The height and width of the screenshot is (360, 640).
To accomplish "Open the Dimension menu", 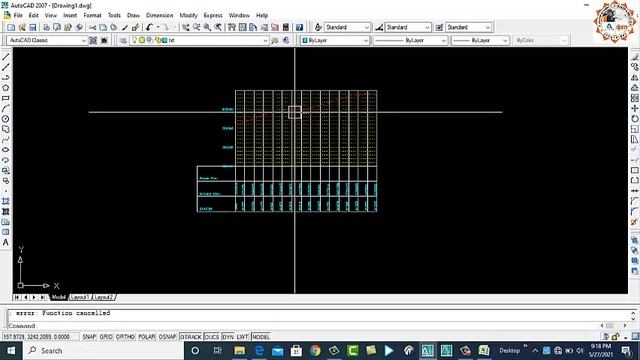I will click(160, 15).
